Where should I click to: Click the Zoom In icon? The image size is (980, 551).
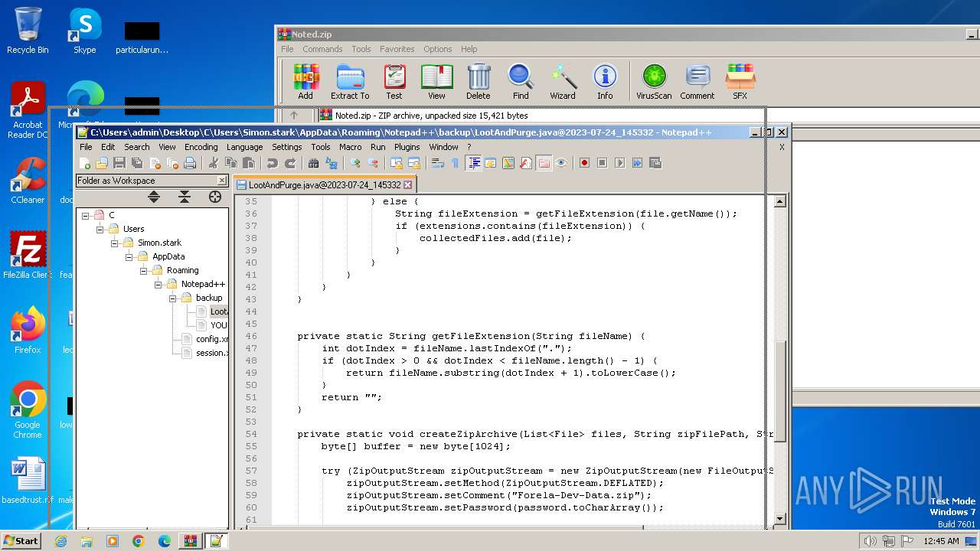(355, 163)
